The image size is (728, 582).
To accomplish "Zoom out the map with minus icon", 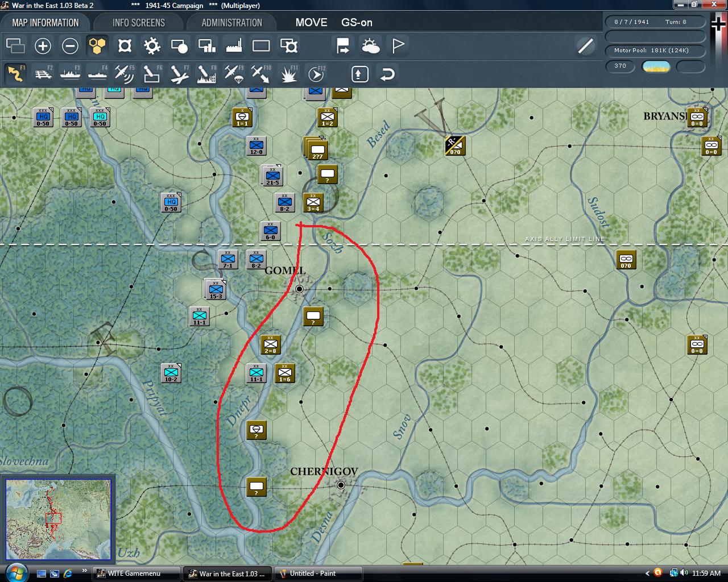I will [70, 46].
